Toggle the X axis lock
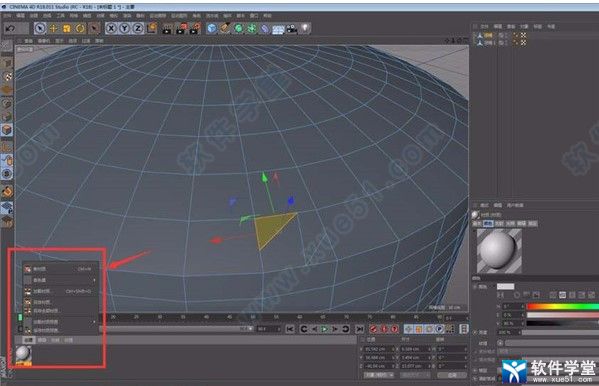 pos(111,28)
